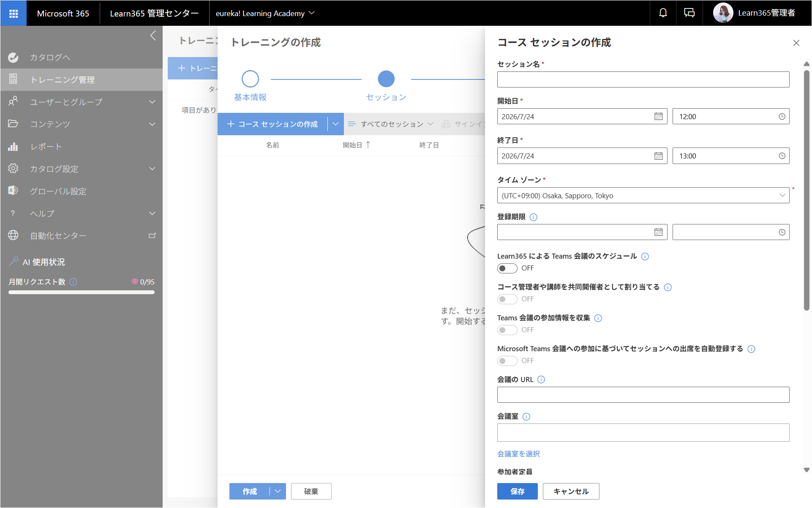Show info for Learn365 による Teams 会議のスケジュール
Viewport: 812px width, 508px height.
[x=645, y=257]
